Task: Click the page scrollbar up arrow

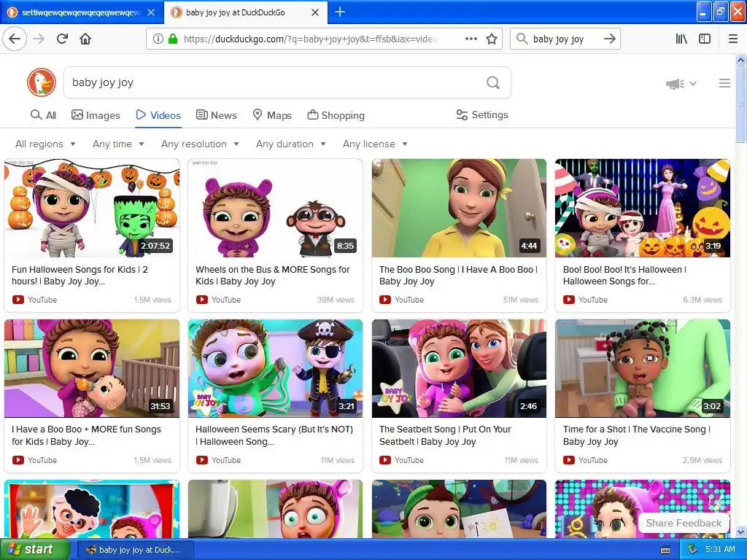Action: 741,60
